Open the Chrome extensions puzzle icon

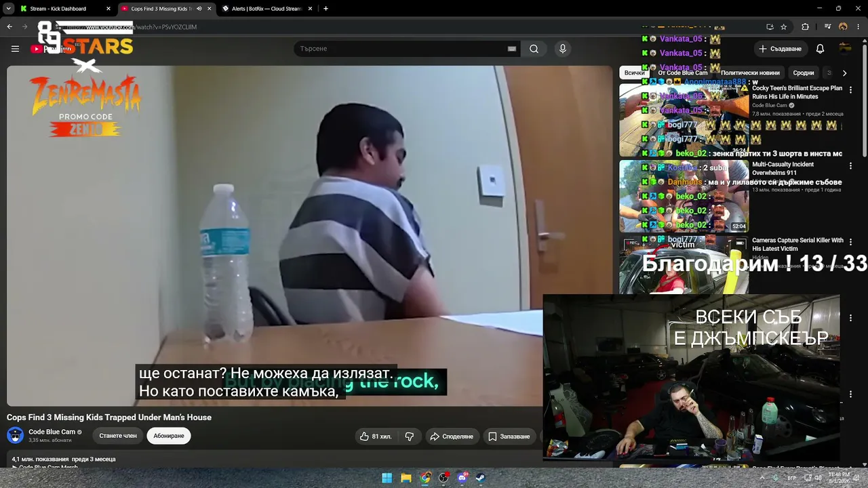coord(805,27)
